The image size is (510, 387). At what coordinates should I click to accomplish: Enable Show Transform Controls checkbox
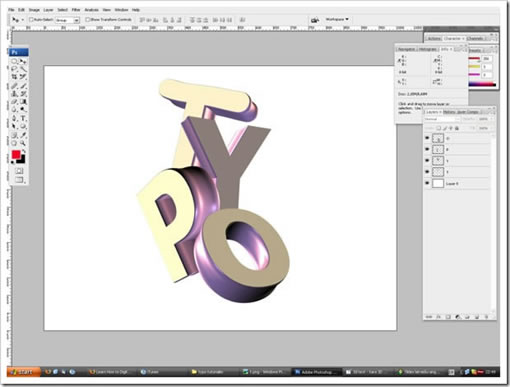click(x=88, y=20)
